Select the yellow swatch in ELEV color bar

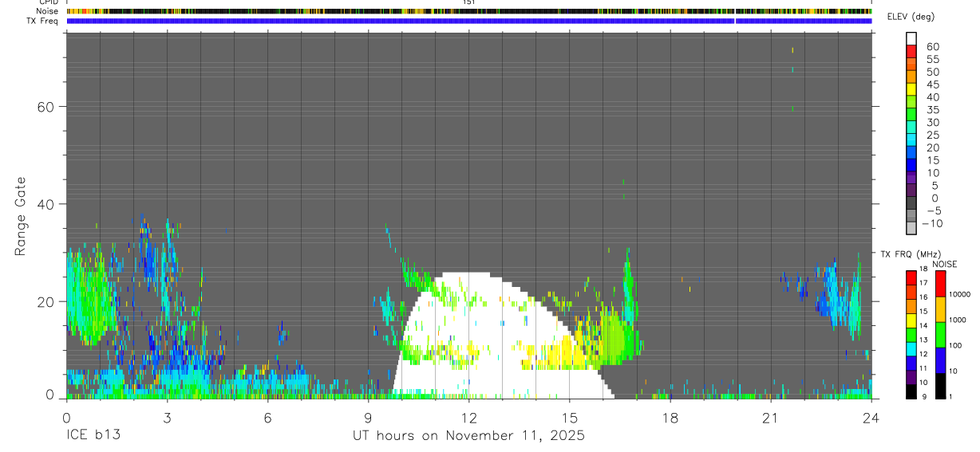[x=911, y=91]
